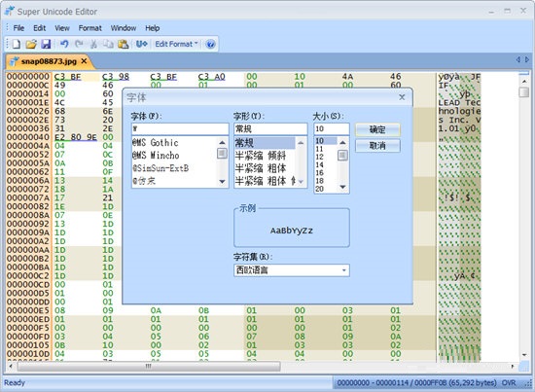This screenshot has height=392, width=535.
Task: Click the Unicode U+ toolbar icon
Action: (x=142, y=44)
